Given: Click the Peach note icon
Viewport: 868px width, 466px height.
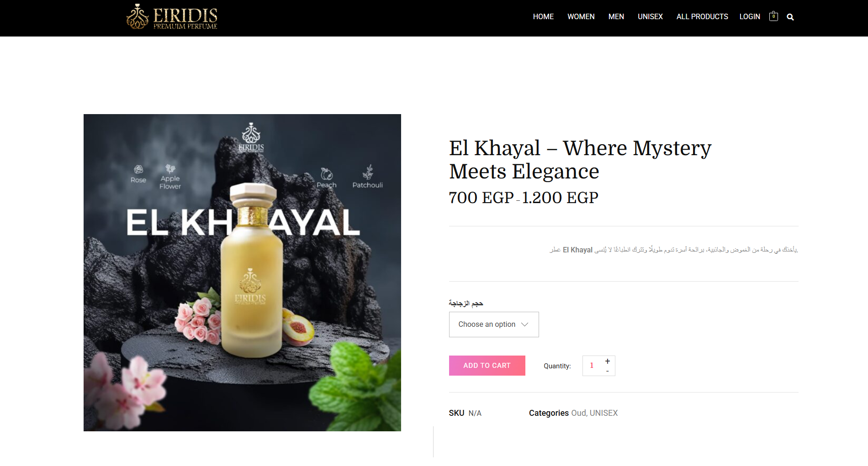Looking at the screenshot, I should pyautogui.click(x=326, y=174).
